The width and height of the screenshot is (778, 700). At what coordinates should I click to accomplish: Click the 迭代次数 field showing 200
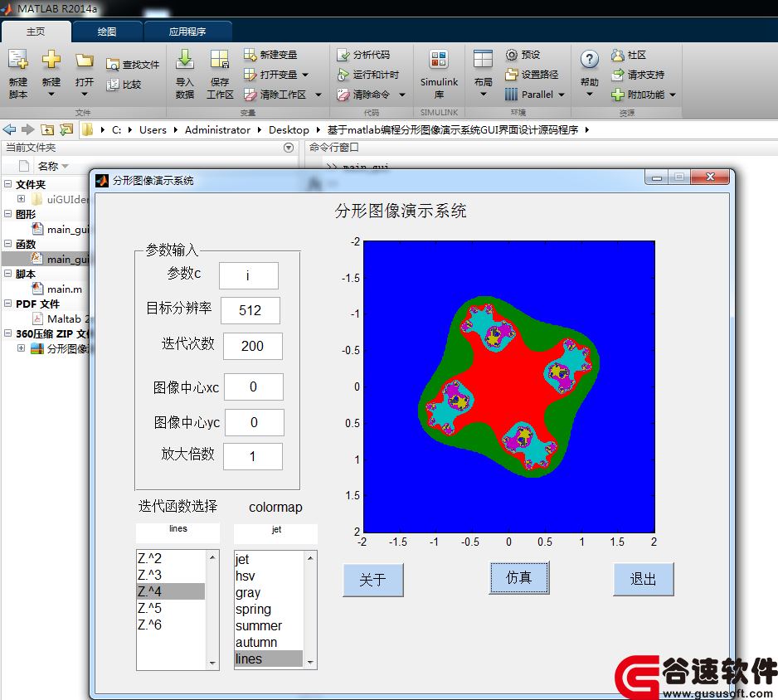pos(252,346)
